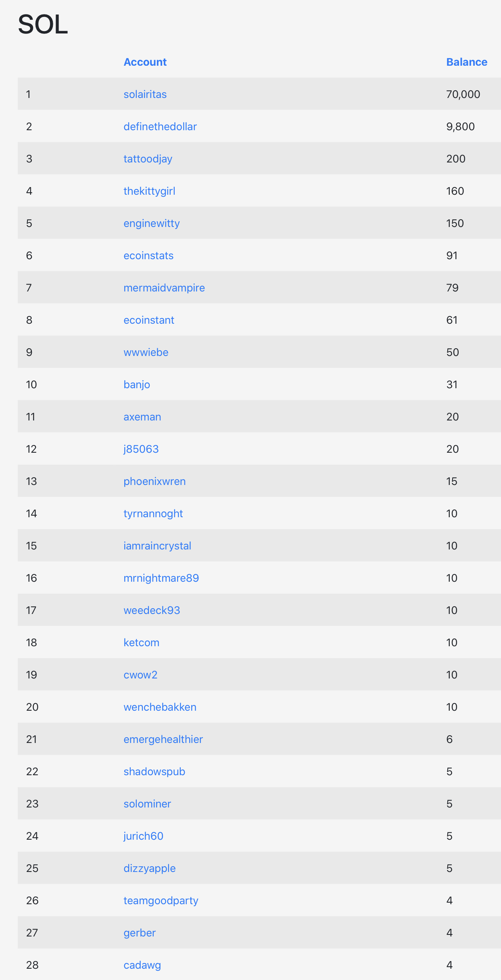
Task: Select the phoenixwren account link
Action: coord(154,481)
